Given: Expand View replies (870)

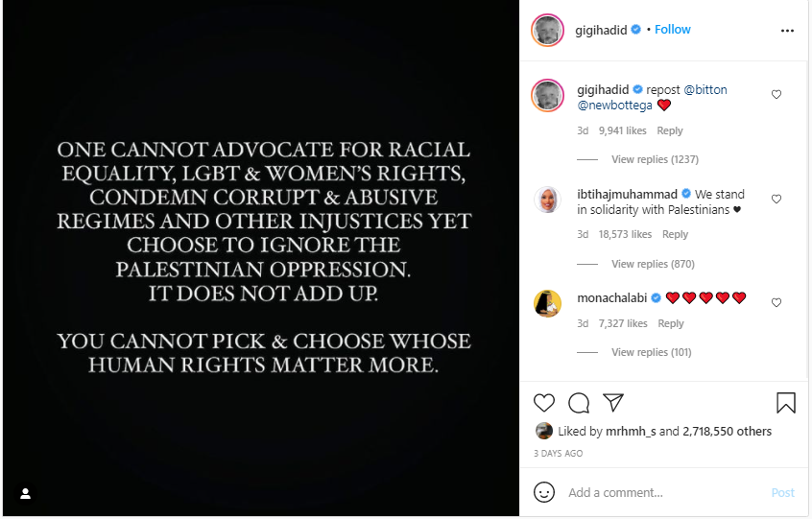Looking at the screenshot, I should pyautogui.click(x=653, y=264).
